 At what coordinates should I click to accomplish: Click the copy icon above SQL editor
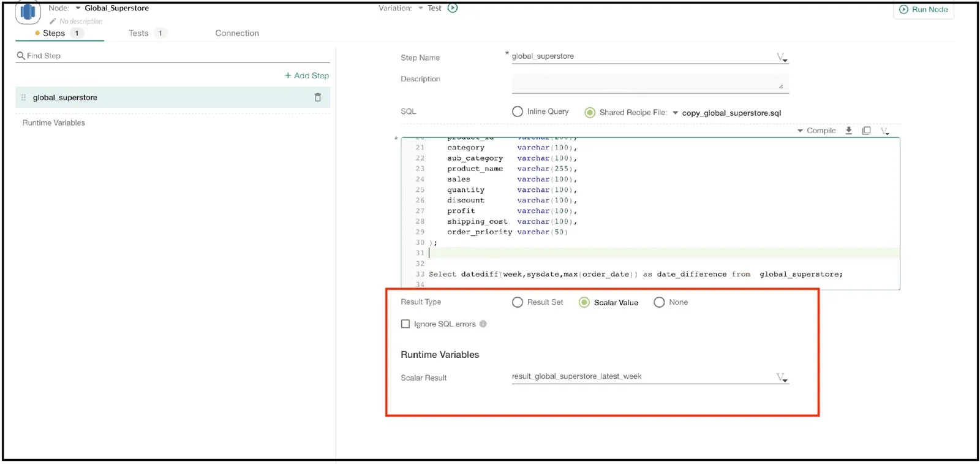click(866, 131)
